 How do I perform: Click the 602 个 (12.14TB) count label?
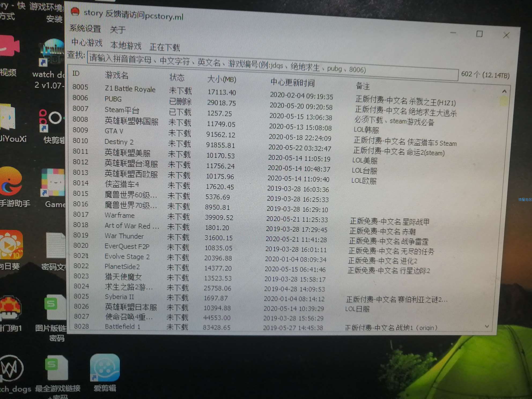[x=485, y=74]
